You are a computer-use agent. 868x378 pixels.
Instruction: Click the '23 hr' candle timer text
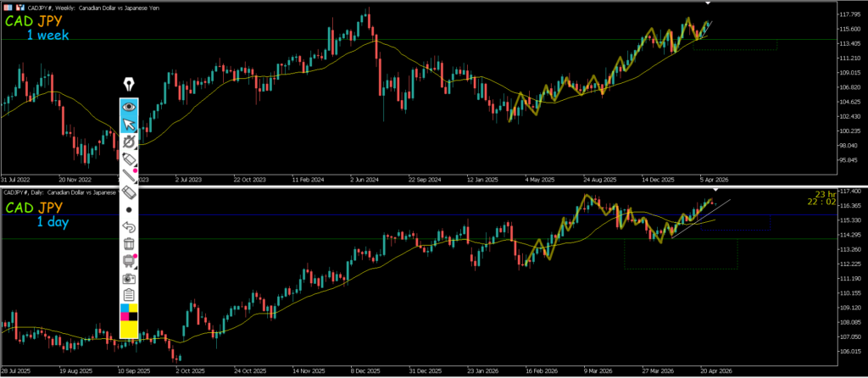824,194
